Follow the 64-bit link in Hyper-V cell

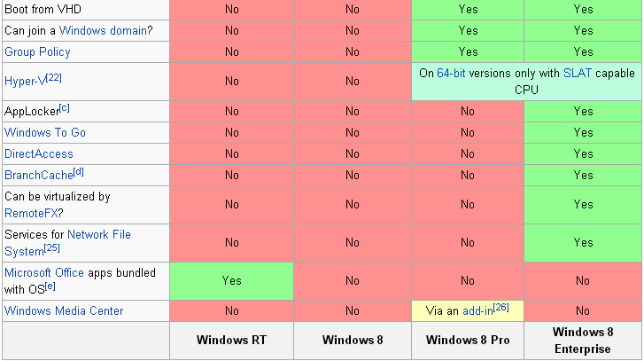pyautogui.click(x=451, y=74)
